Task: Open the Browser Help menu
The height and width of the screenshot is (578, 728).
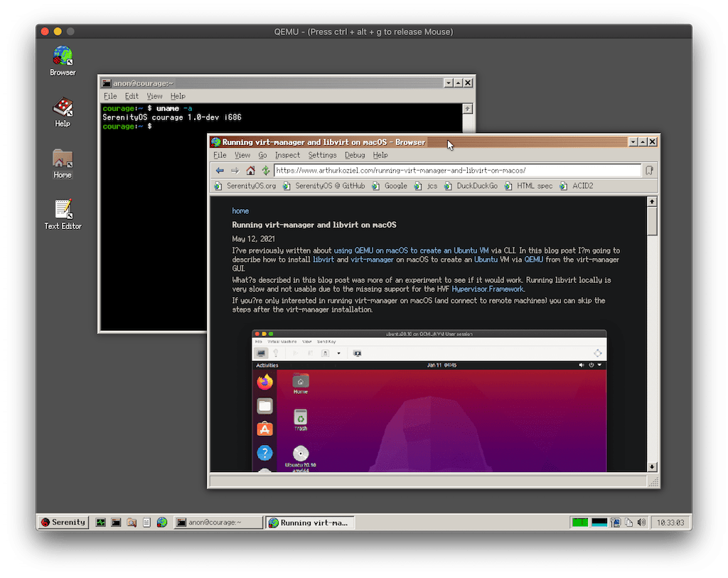Action: click(380, 155)
